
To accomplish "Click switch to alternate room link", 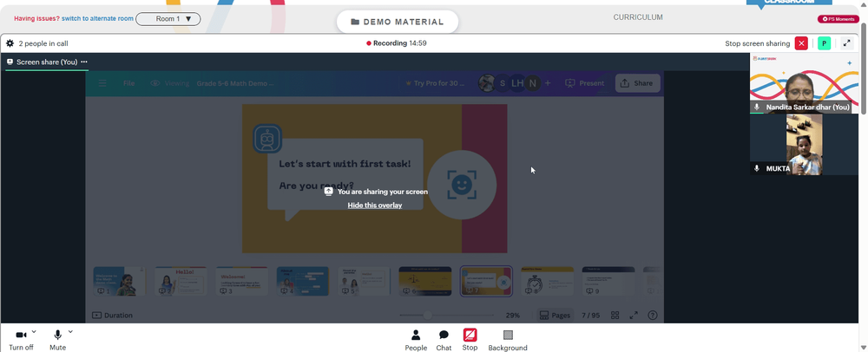I will pyautogui.click(x=97, y=18).
